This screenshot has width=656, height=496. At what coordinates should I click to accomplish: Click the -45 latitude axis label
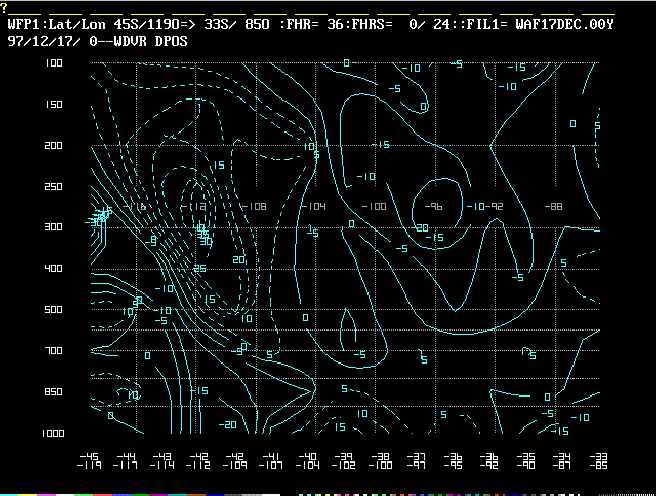[89, 456]
